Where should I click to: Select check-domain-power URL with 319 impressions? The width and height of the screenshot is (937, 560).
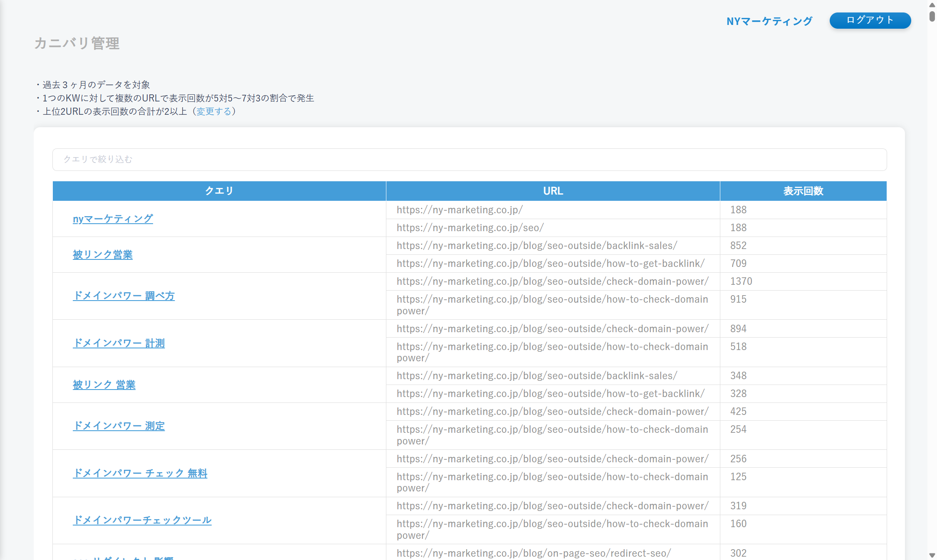553,506
